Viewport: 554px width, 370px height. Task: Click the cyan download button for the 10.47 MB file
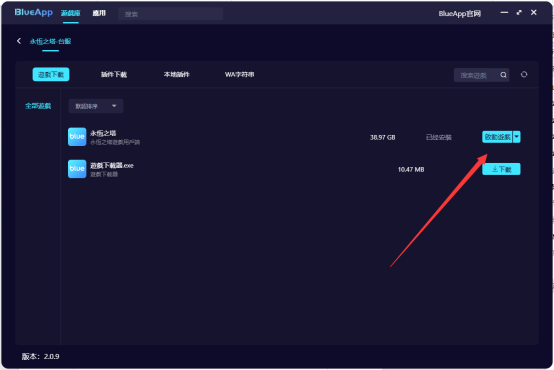(501, 169)
